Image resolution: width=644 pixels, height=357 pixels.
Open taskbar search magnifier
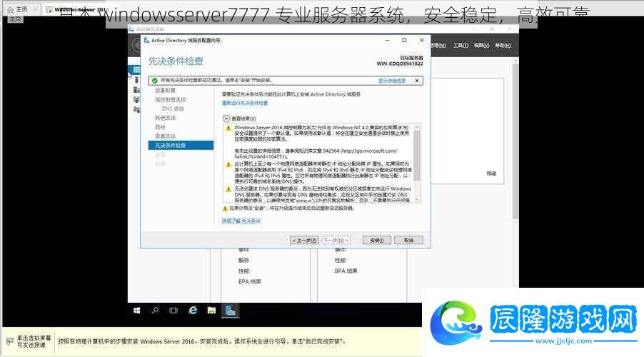tap(155, 311)
